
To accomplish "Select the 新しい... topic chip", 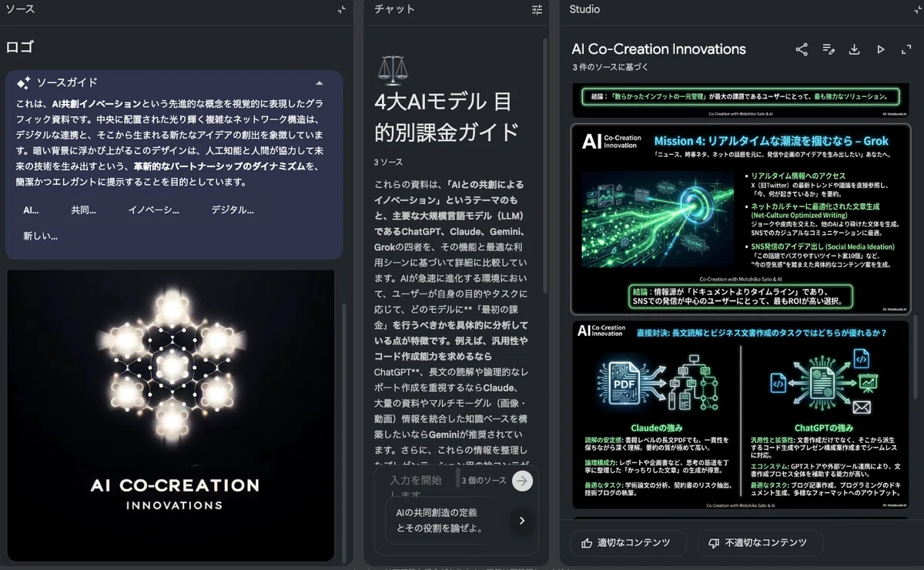I will tap(40, 236).
